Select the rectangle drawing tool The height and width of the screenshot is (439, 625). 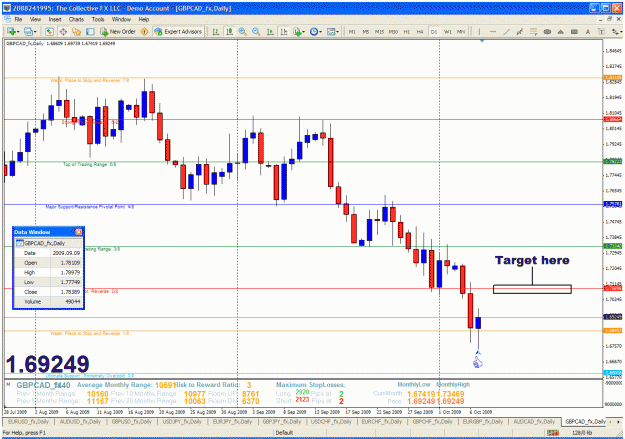click(x=574, y=31)
